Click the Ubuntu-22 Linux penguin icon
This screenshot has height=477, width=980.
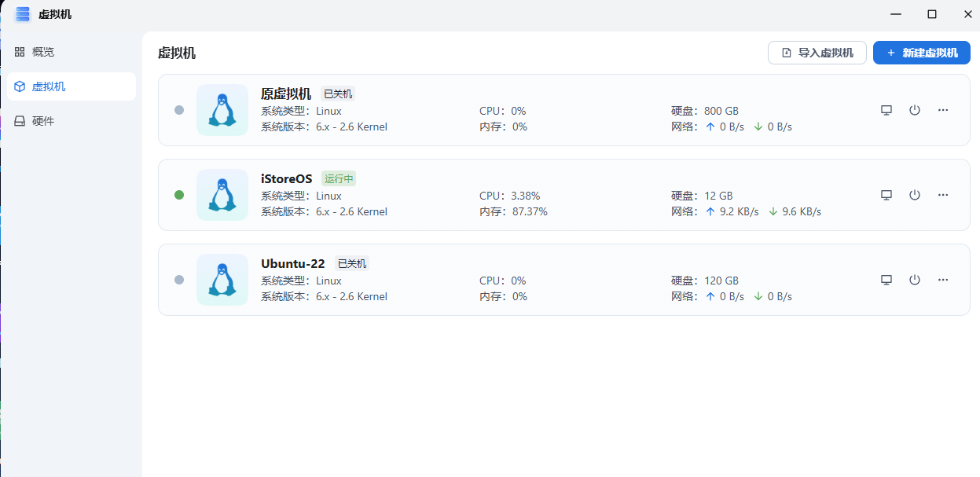tap(222, 280)
